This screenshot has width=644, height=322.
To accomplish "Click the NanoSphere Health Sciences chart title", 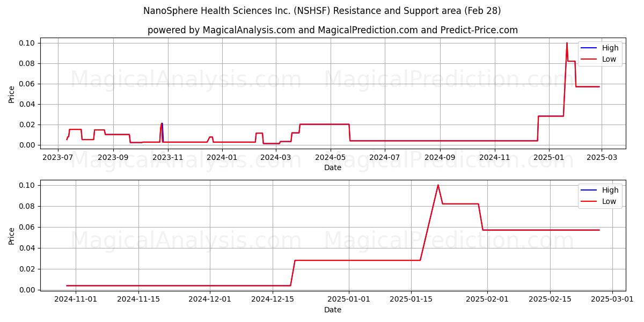I will 322,11.
